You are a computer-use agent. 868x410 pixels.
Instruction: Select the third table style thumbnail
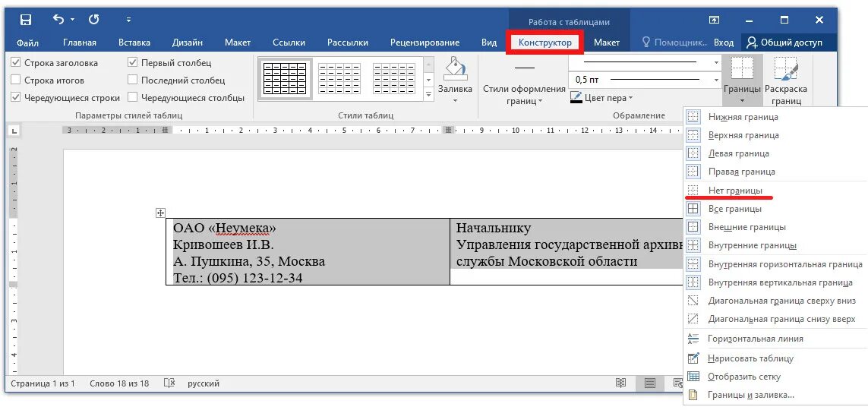pos(394,78)
